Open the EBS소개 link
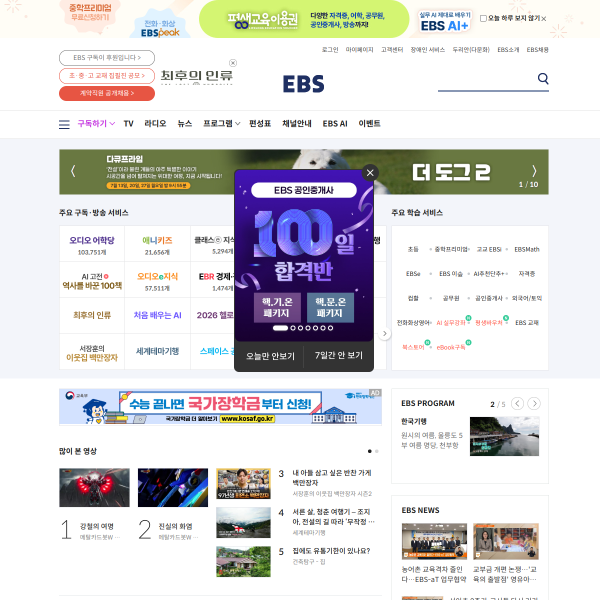The width and height of the screenshot is (600, 600). click(x=508, y=50)
